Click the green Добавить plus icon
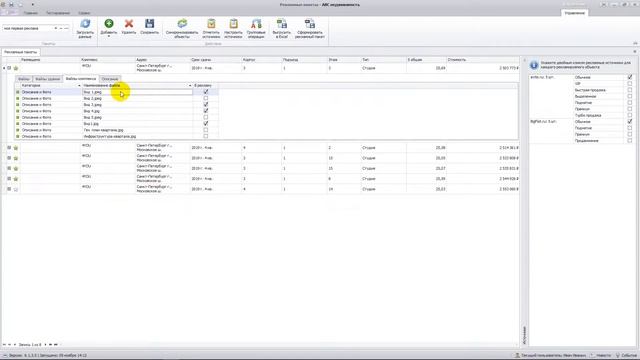Screen dimensions: 640x360 click(109, 24)
